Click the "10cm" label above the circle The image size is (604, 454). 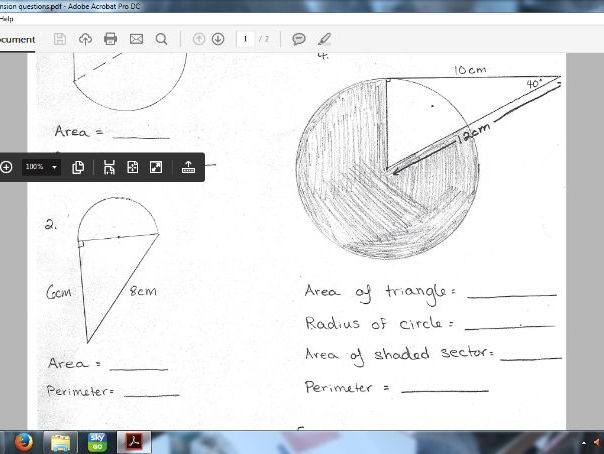(x=470, y=70)
